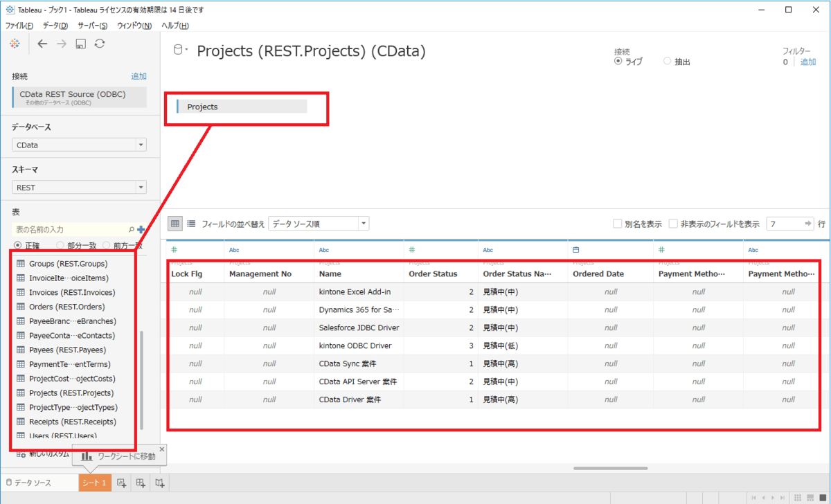Click the number type icon above Lock Flg
Viewport: 831px width, 504px height.
(175, 250)
